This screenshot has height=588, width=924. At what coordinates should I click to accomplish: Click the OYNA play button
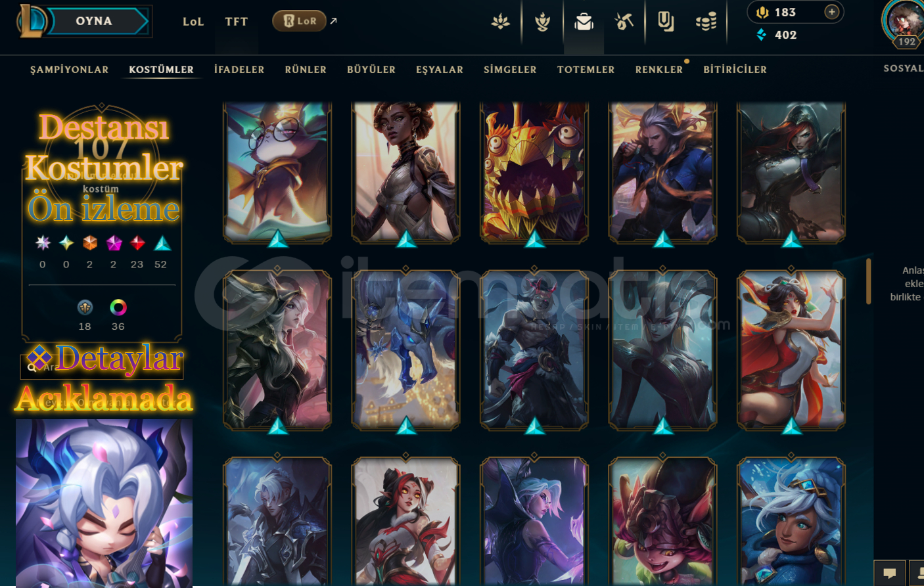pos(94,21)
